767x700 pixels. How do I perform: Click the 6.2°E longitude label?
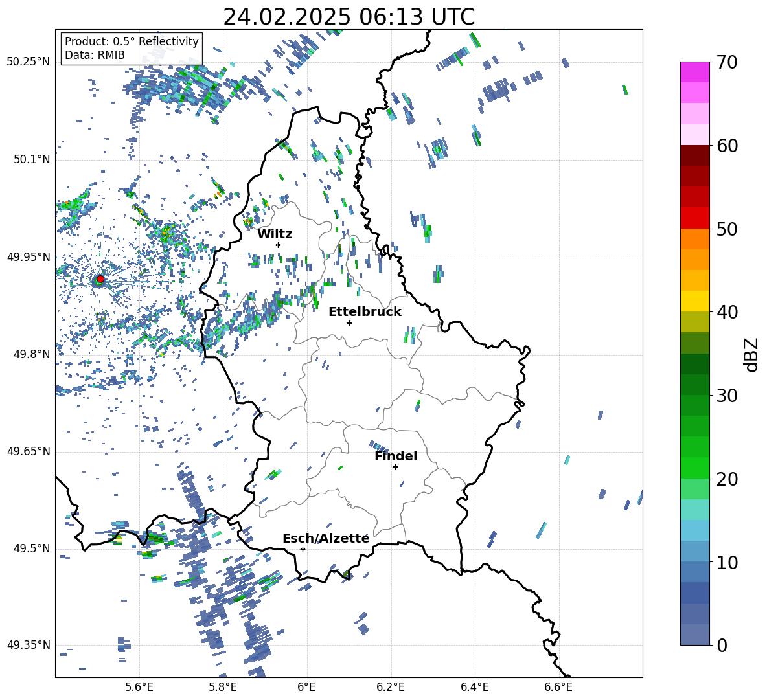point(391,687)
